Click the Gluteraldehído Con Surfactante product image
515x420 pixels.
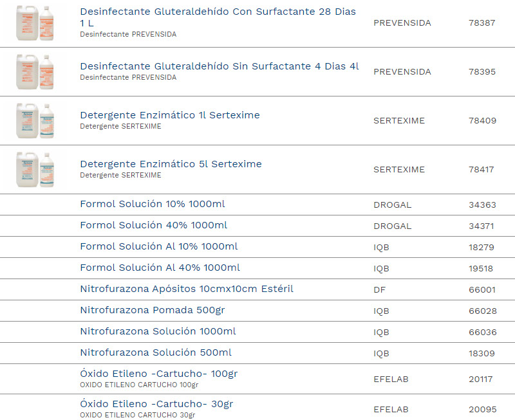coord(35,23)
